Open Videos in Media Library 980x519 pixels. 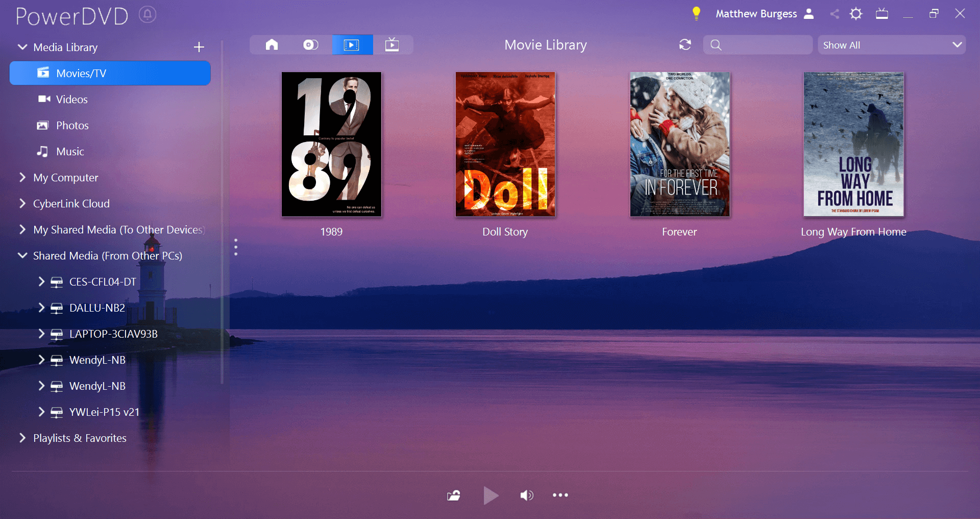tap(71, 99)
